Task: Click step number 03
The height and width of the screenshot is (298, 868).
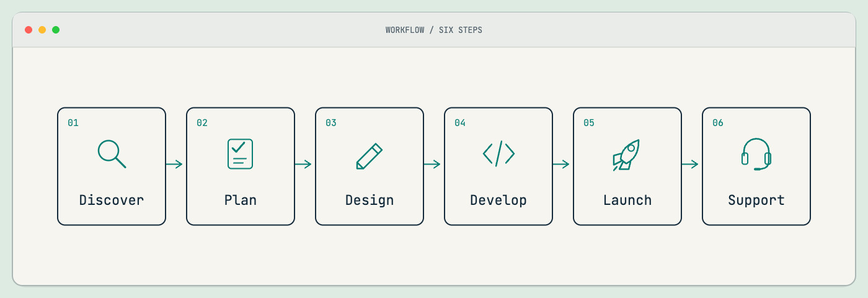Action: coord(331,123)
